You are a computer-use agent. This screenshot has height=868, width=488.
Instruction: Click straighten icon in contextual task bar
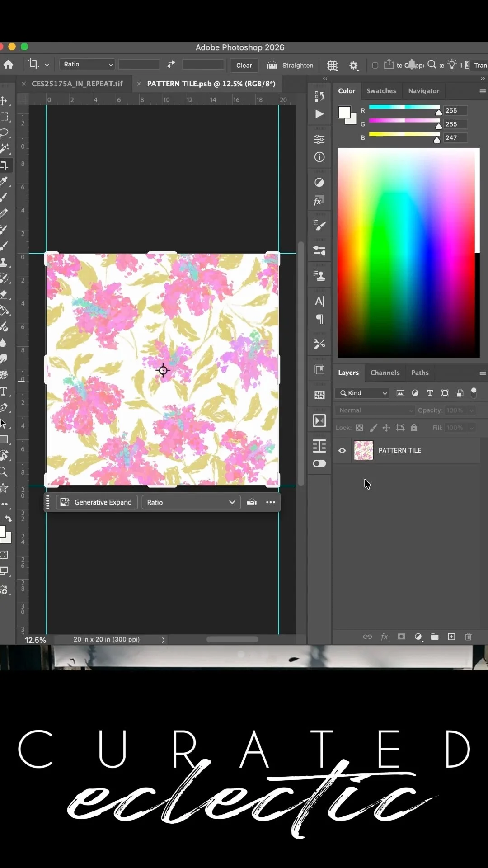coord(252,502)
